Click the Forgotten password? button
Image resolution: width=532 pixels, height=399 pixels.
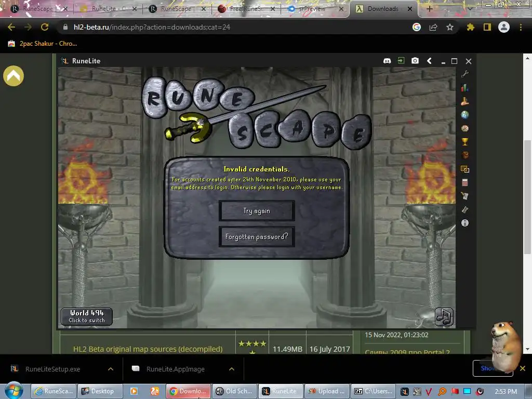[x=257, y=236]
